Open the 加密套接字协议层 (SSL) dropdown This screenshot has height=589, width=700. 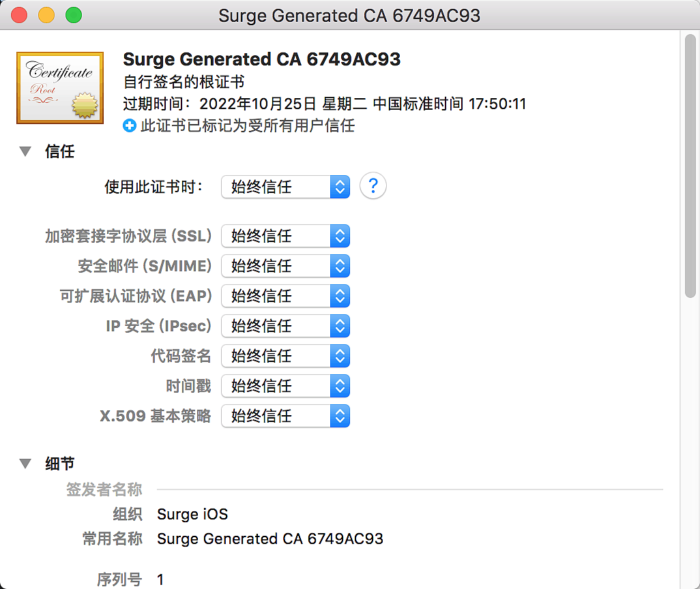(x=285, y=236)
